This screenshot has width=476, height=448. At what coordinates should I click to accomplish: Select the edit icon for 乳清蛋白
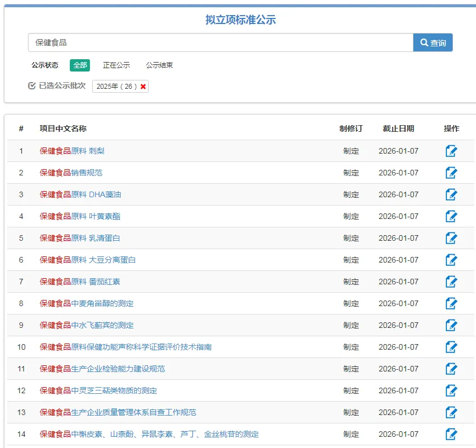451,238
